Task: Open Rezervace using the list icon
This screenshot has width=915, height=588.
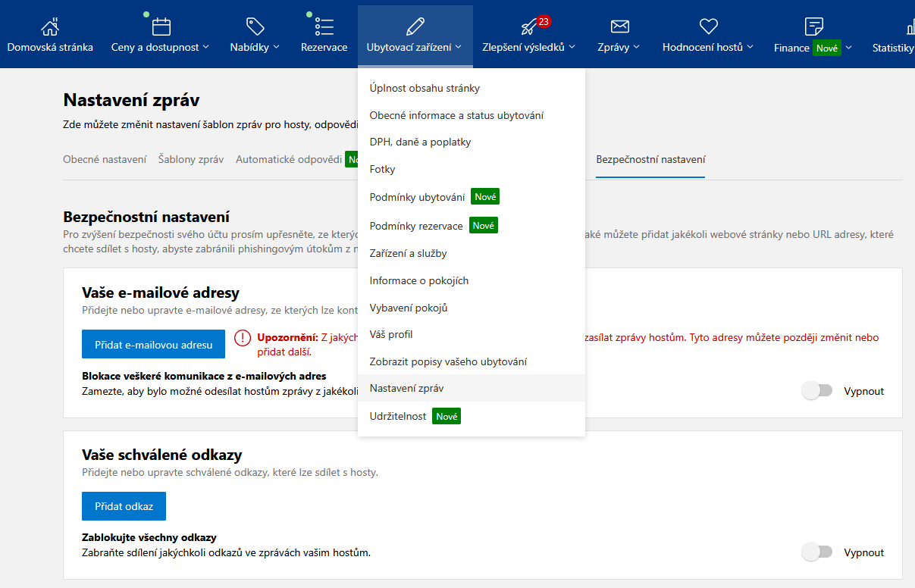Action: pos(324,25)
